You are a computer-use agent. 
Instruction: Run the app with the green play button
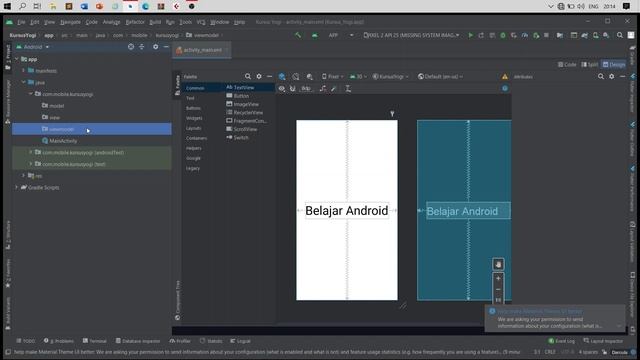tap(470, 36)
